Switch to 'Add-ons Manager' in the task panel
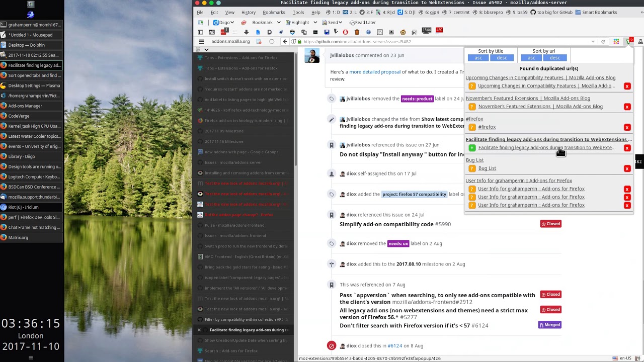This screenshot has height=362, width=644. point(31,106)
